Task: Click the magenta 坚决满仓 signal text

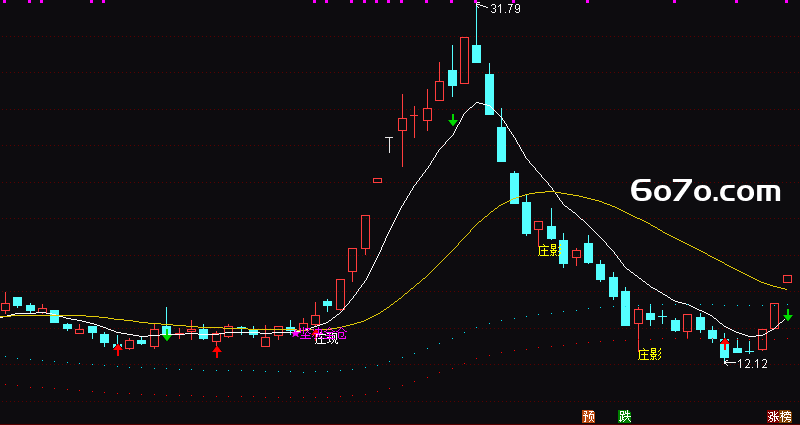Action: [x=323, y=335]
